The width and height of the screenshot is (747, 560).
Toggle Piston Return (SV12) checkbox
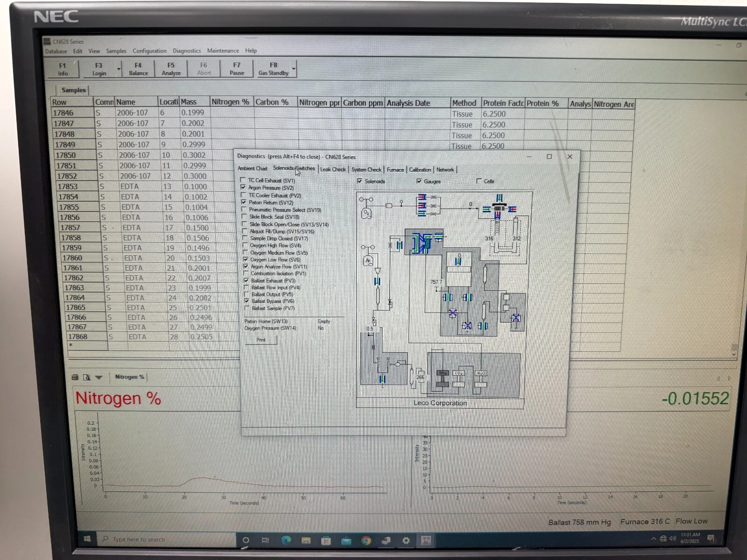(x=243, y=202)
